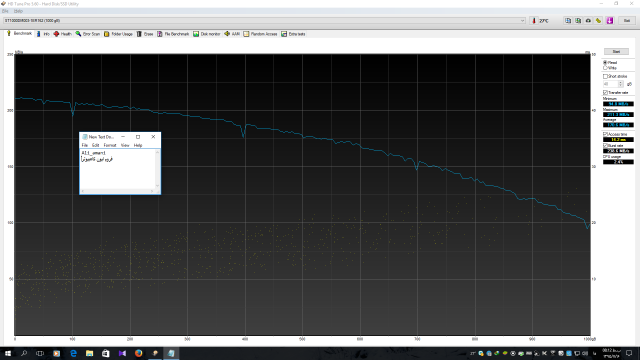The image size is (640, 360).
Task: Switch to the Disk monitor tab
Action: [x=207, y=34]
